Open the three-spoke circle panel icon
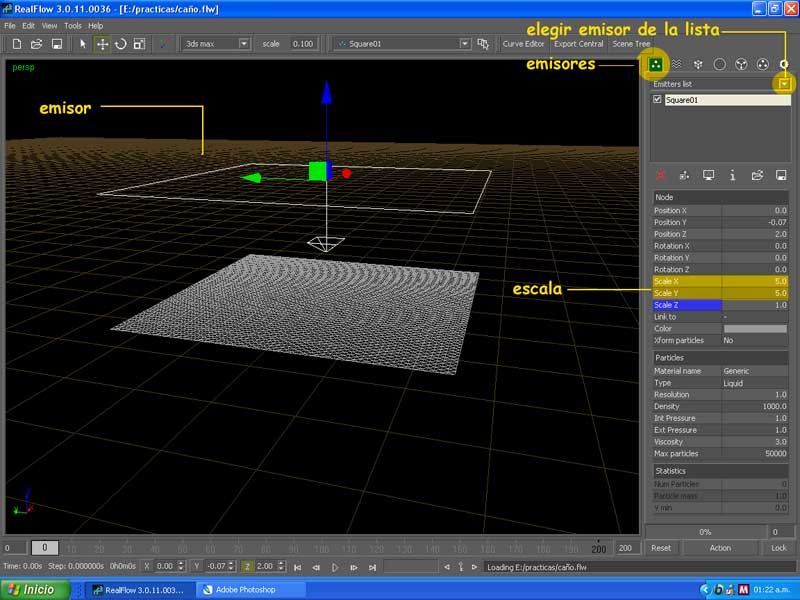The image size is (800, 600). (x=741, y=64)
